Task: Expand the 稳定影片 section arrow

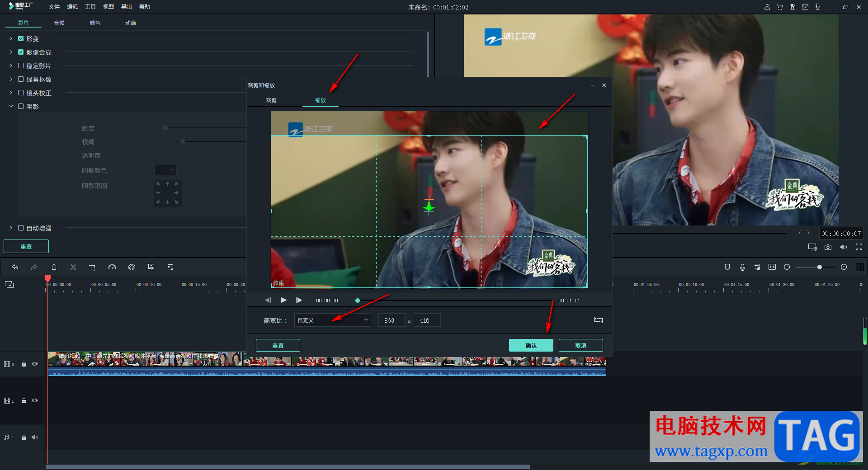Action: point(11,66)
